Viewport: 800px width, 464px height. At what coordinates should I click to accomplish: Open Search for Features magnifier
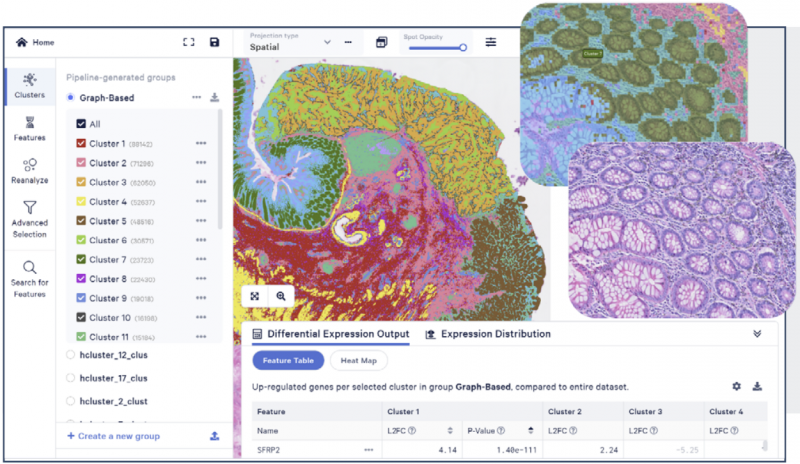click(x=29, y=274)
